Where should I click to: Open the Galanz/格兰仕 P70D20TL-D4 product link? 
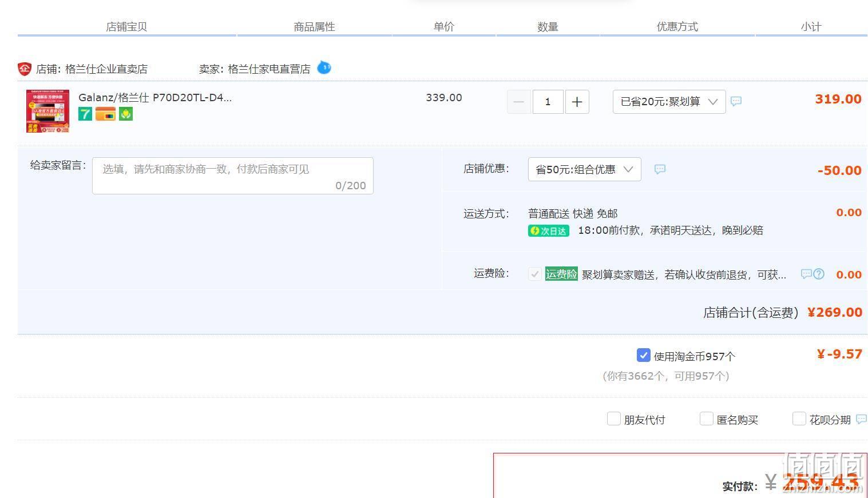155,97
